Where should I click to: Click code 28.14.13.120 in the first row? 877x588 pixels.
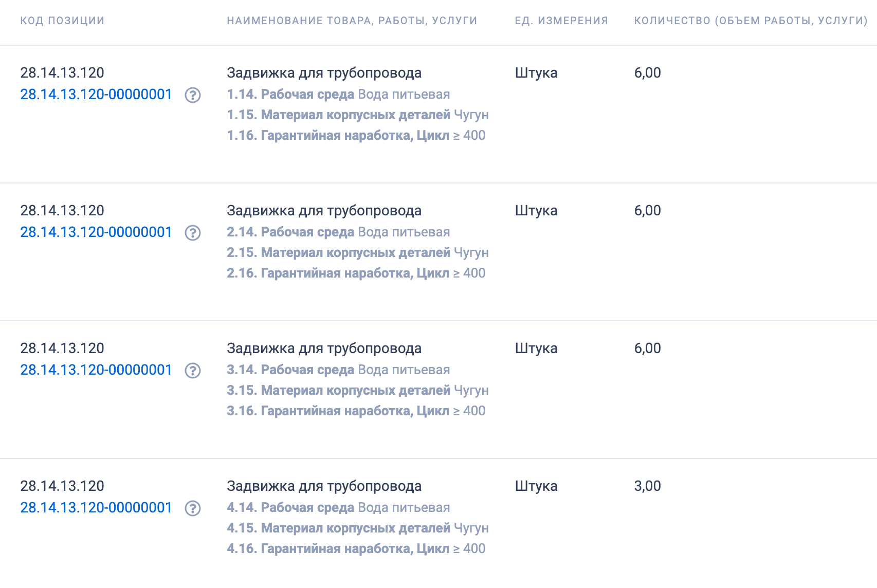62,73
